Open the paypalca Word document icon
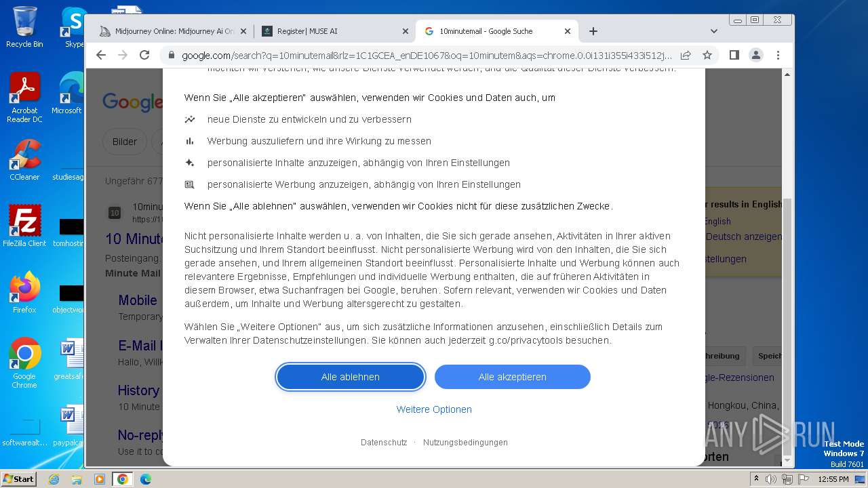The width and height of the screenshot is (868, 488). click(68, 426)
